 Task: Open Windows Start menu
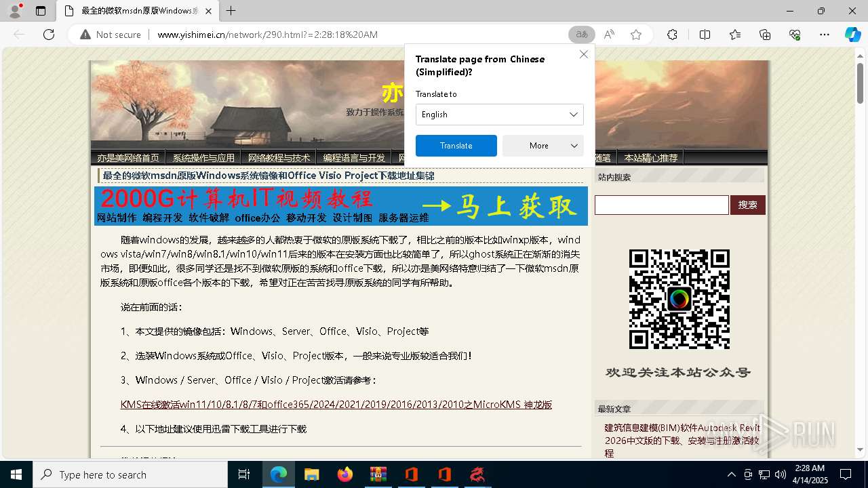coord(16,474)
